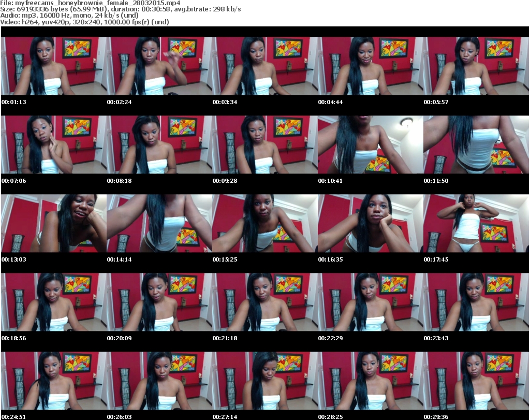Select the thumbnail frame at 00:07:06

54,144
